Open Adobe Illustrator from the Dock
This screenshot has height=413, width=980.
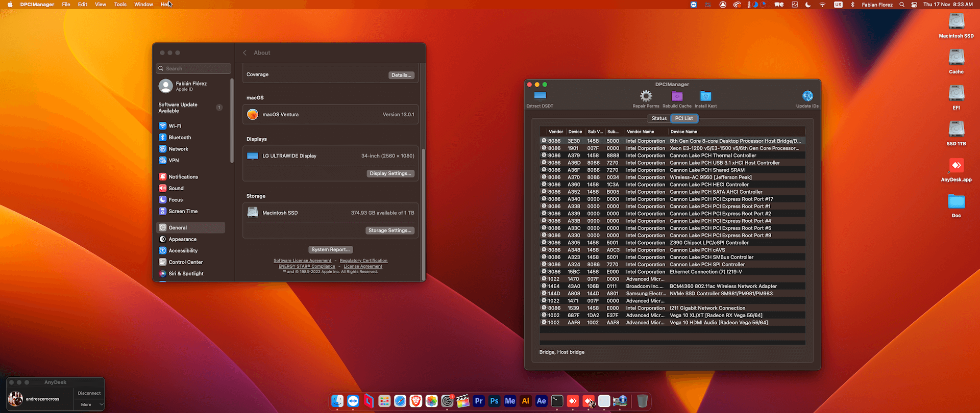526,401
